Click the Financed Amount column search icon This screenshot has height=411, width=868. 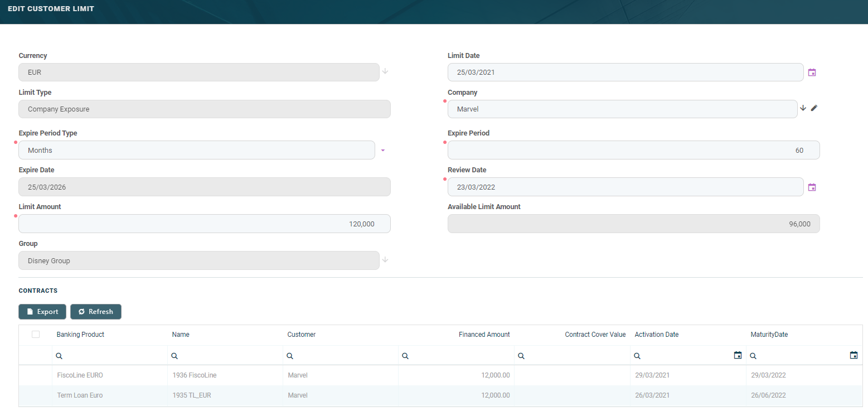405,356
